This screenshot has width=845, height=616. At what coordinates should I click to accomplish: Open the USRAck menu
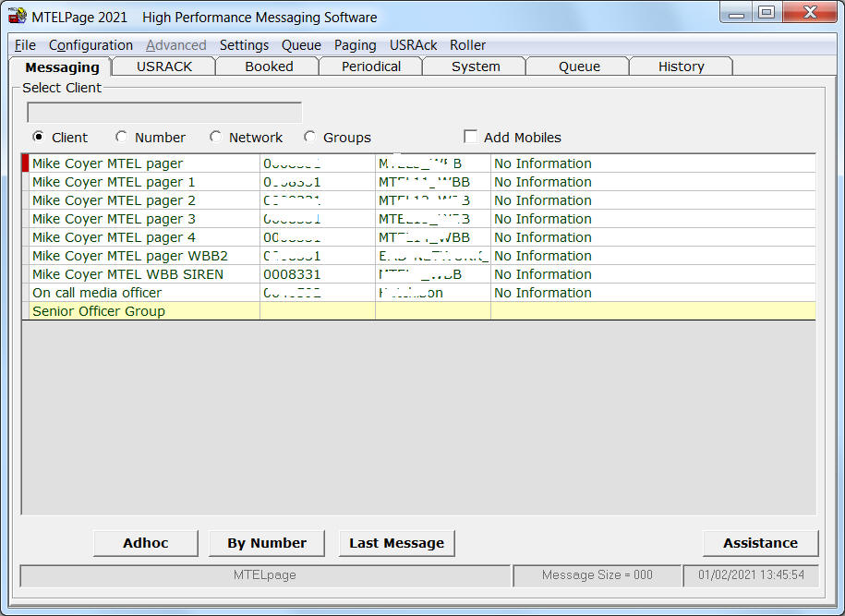(413, 45)
